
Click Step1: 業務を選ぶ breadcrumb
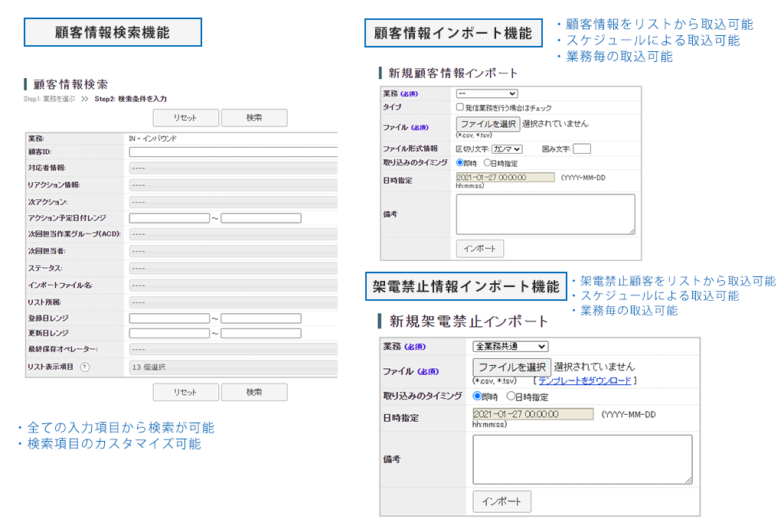49,99
